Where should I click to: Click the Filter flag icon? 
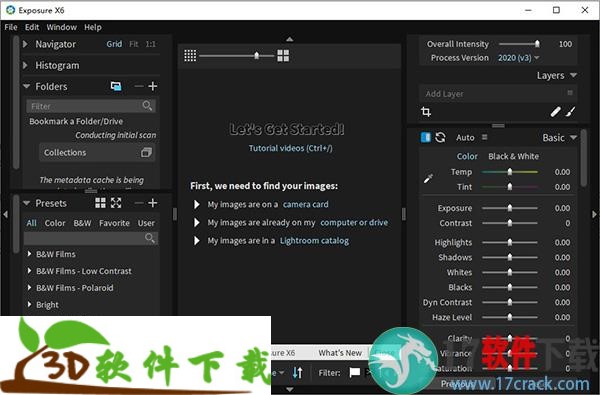pos(355,372)
